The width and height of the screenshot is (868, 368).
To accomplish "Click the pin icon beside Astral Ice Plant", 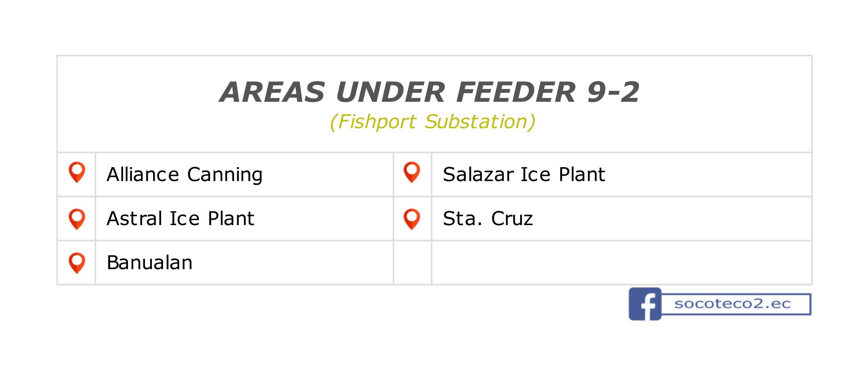I will 77,219.
